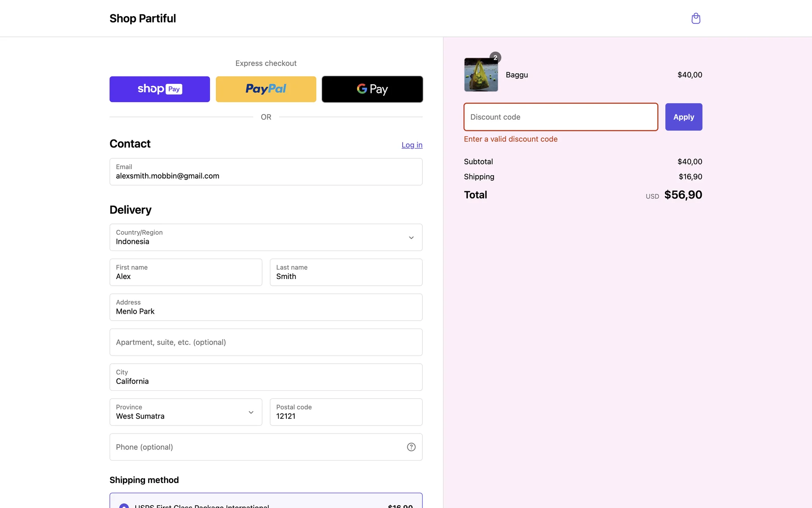Pay with Shop Pay express button
812x508 pixels.
point(159,89)
